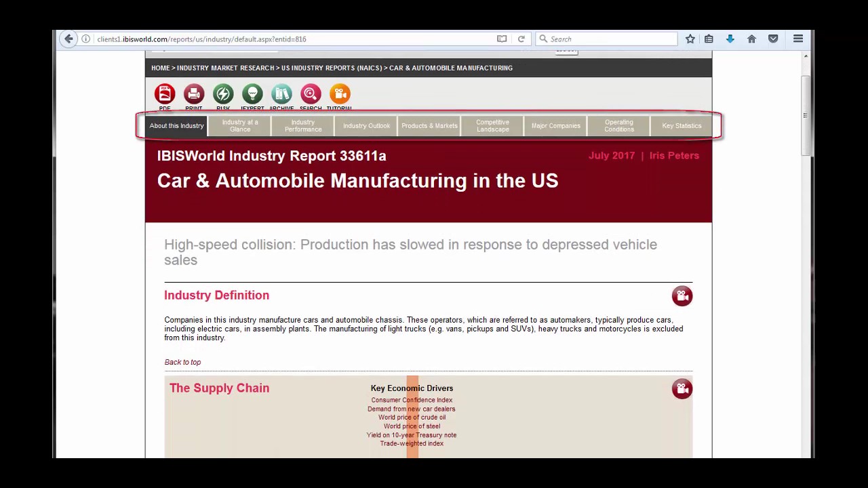Switch to Industry at a Glance tab
The image size is (868, 488).
(240, 126)
